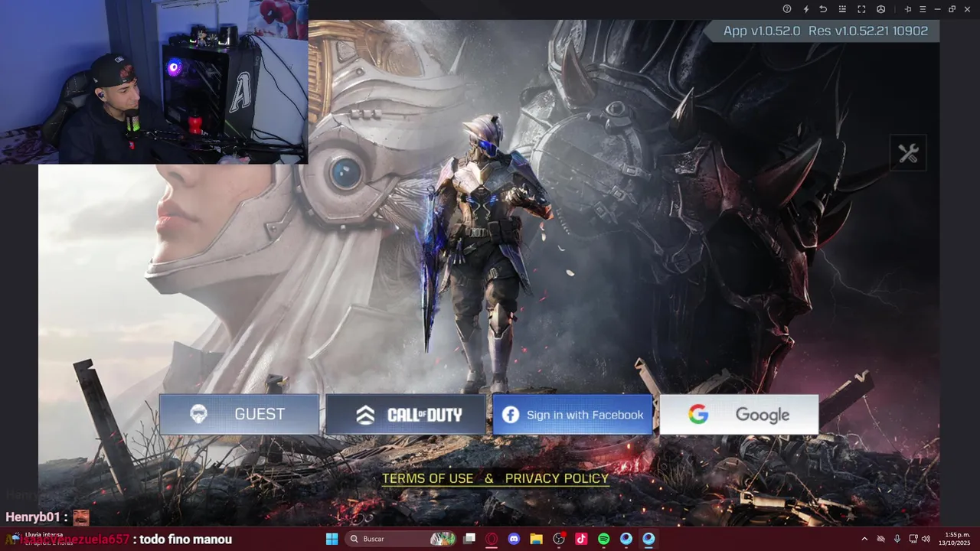Open Spotify from taskbar
The height and width of the screenshot is (551, 980).
[603, 539]
